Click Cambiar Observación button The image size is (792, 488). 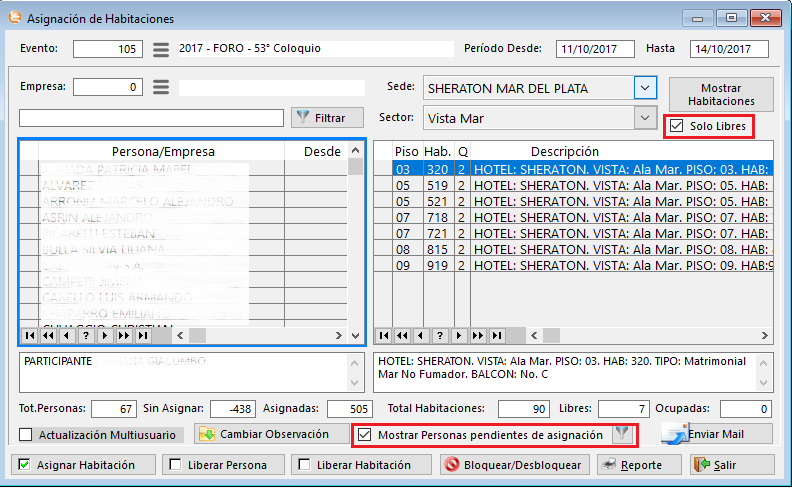point(269,434)
